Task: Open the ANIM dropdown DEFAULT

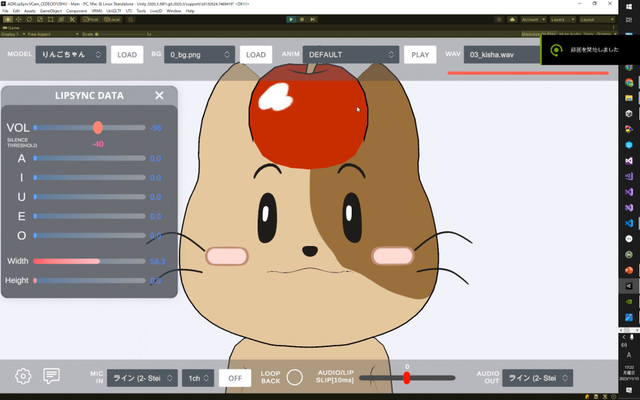Action: [x=350, y=54]
